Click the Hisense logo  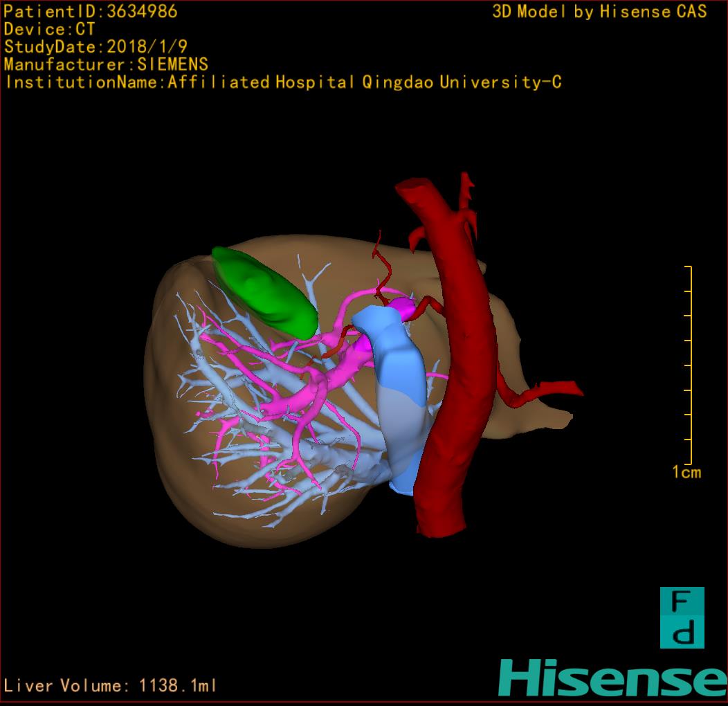click(x=613, y=678)
